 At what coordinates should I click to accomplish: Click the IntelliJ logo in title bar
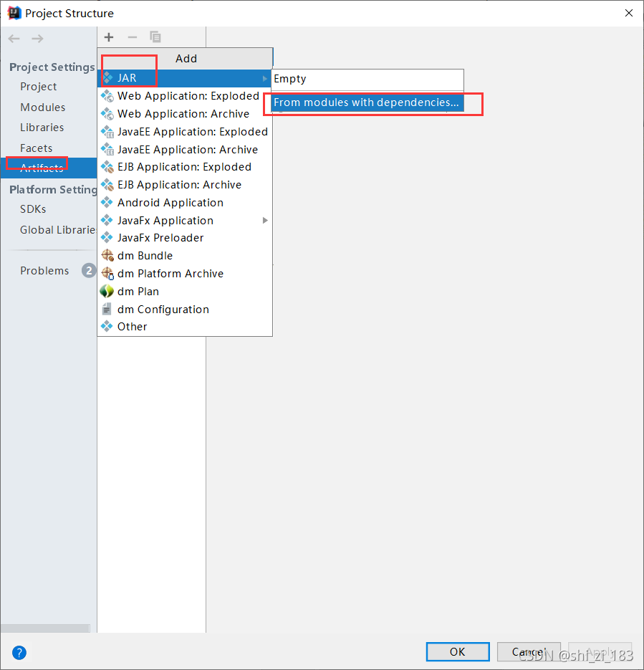14,13
